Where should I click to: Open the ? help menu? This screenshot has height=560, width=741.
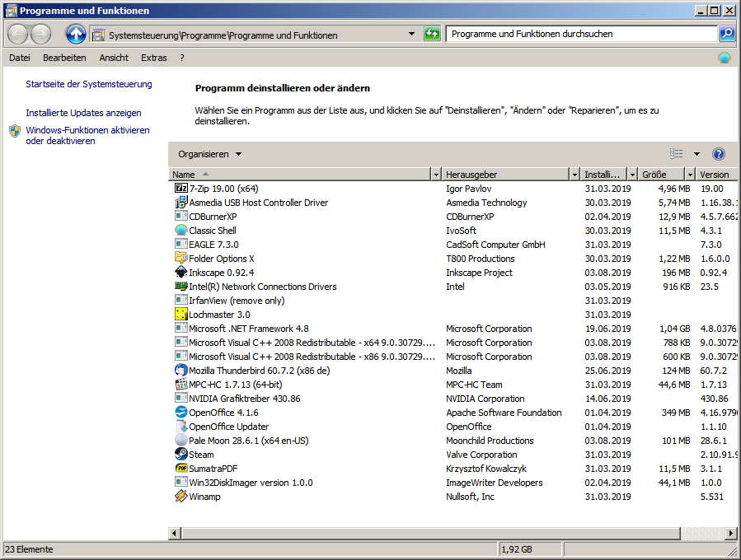(182, 58)
